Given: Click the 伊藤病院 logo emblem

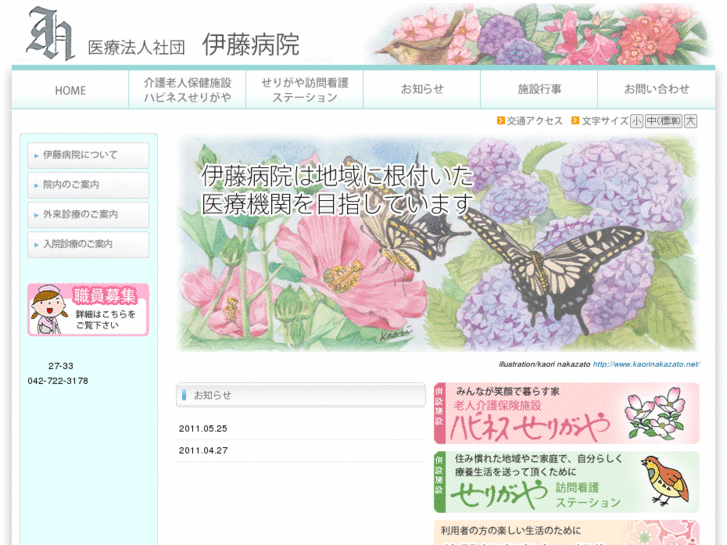Looking at the screenshot, I should (x=50, y=33).
